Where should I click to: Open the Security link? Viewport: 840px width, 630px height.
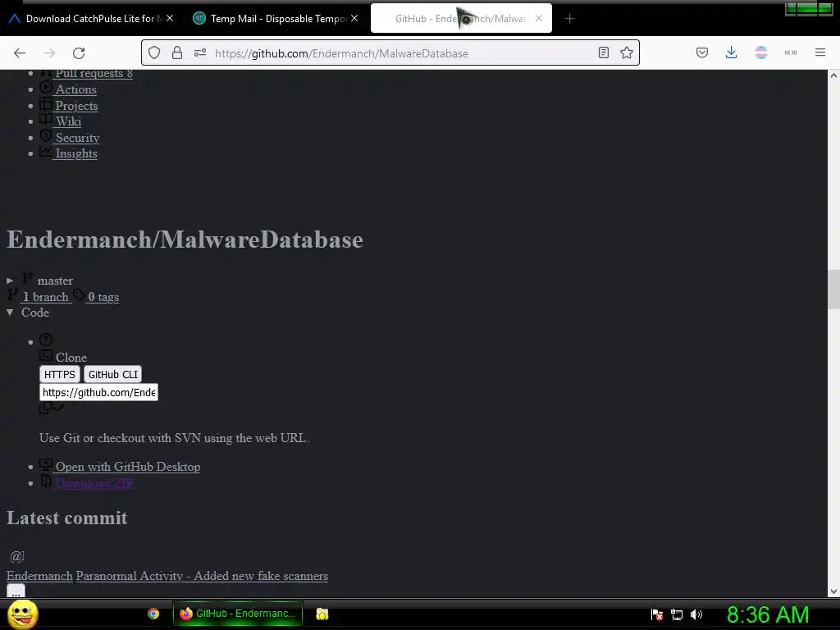pos(78,138)
